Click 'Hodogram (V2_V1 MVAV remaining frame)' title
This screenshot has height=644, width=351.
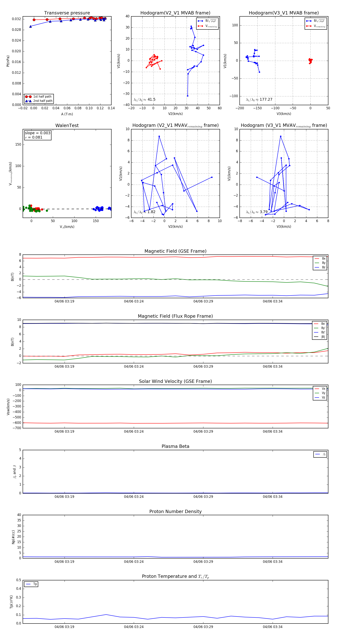pos(175,125)
